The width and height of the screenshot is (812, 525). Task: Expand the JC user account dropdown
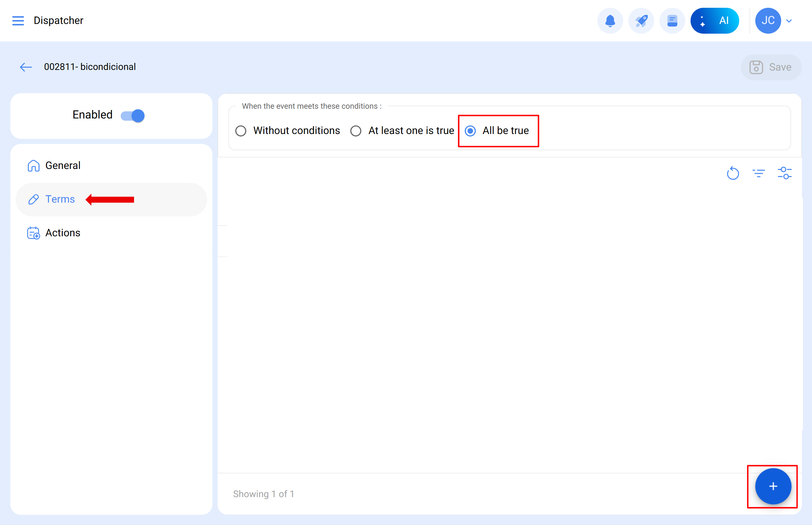(789, 20)
